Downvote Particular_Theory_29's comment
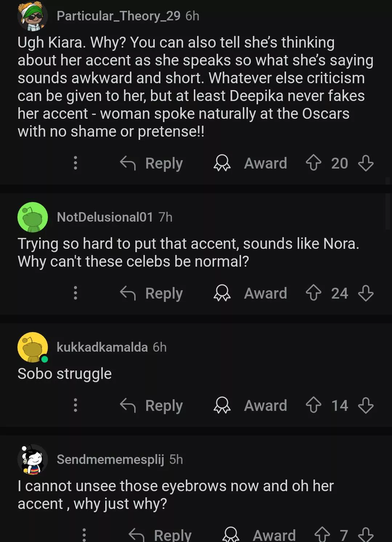392x542 pixels. (x=366, y=163)
